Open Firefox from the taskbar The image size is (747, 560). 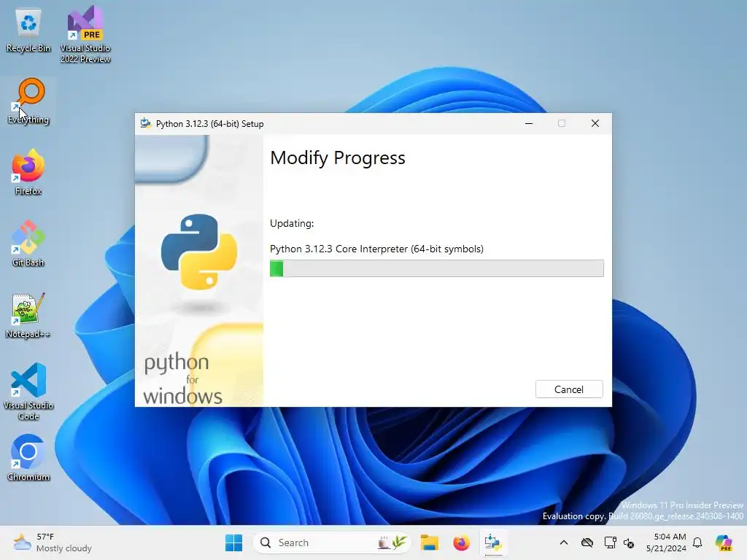[x=461, y=542]
